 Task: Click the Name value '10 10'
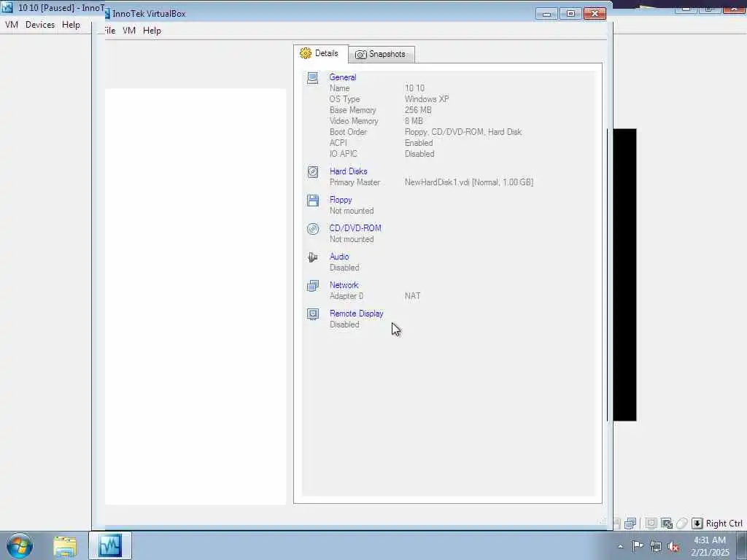coord(414,88)
